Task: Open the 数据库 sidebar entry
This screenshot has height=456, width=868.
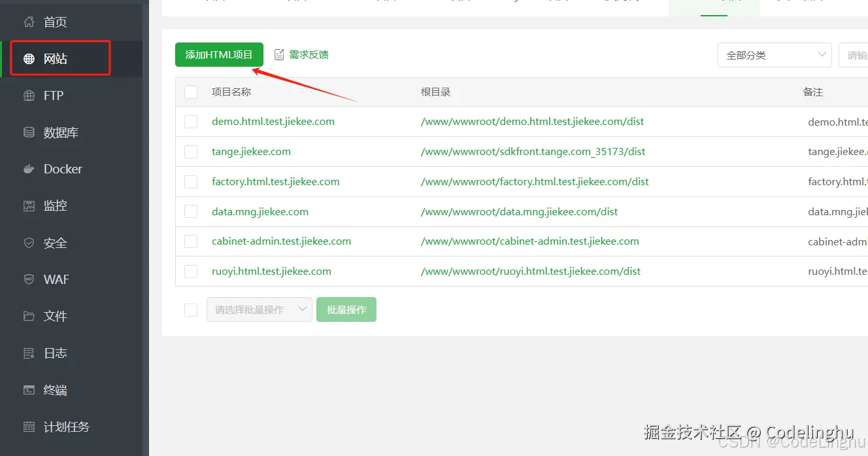Action: 71,132
